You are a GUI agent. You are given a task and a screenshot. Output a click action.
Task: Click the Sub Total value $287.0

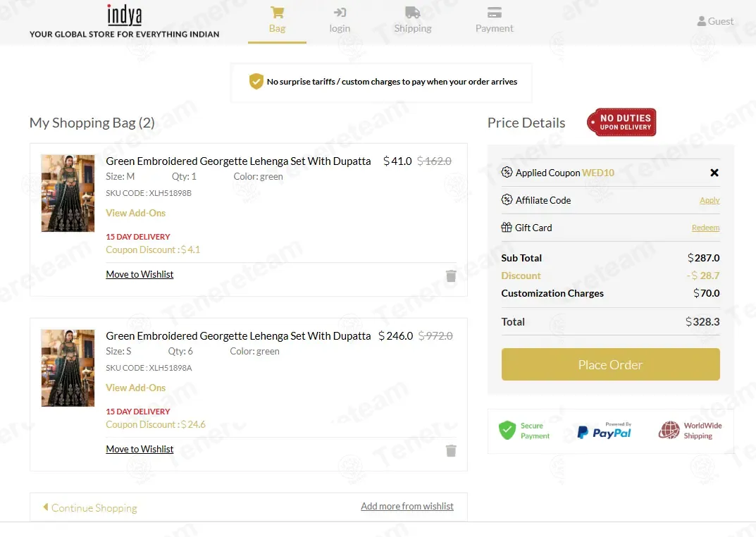click(703, 258)
